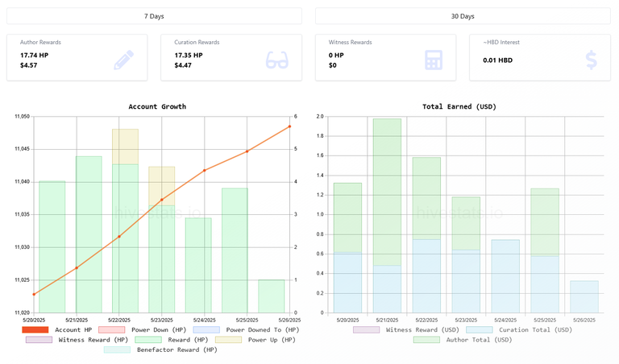619x364 pixels.
Task: Click the Curation Total (USD) legend label
Action: 535,329
